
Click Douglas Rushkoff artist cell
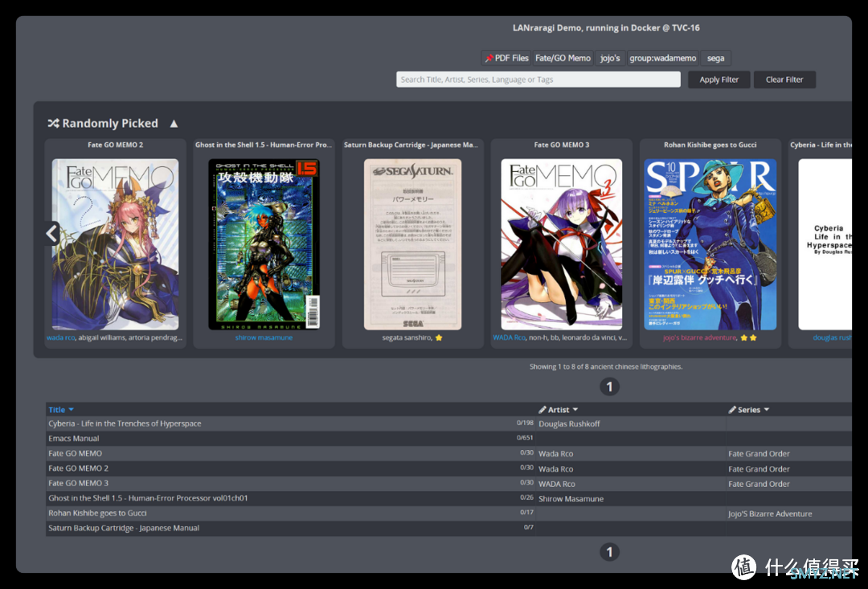pyautogui.click(x=569, y=424)
